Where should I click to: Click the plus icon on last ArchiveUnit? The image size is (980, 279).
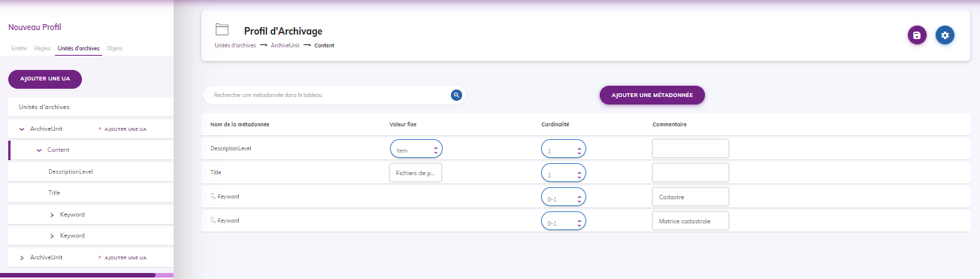point(100,257)
